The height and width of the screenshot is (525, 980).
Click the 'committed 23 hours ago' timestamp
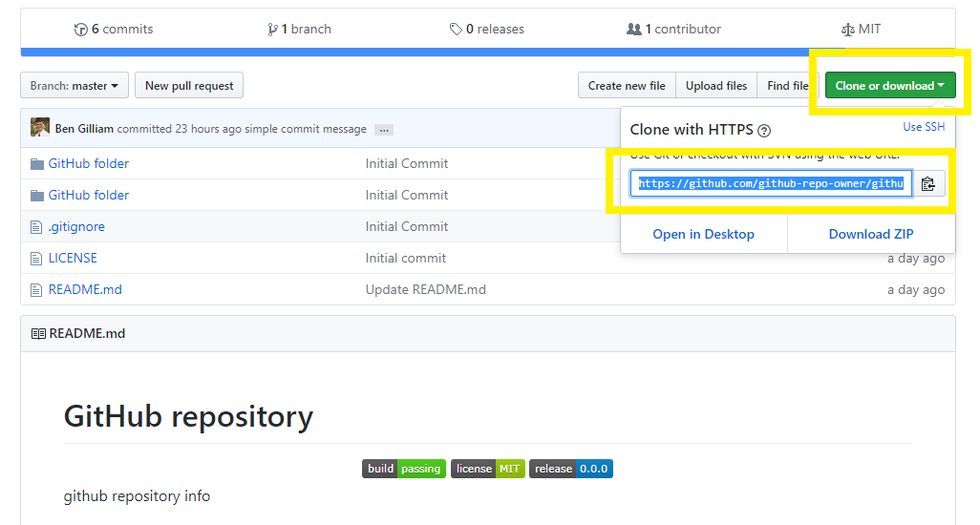180,129
